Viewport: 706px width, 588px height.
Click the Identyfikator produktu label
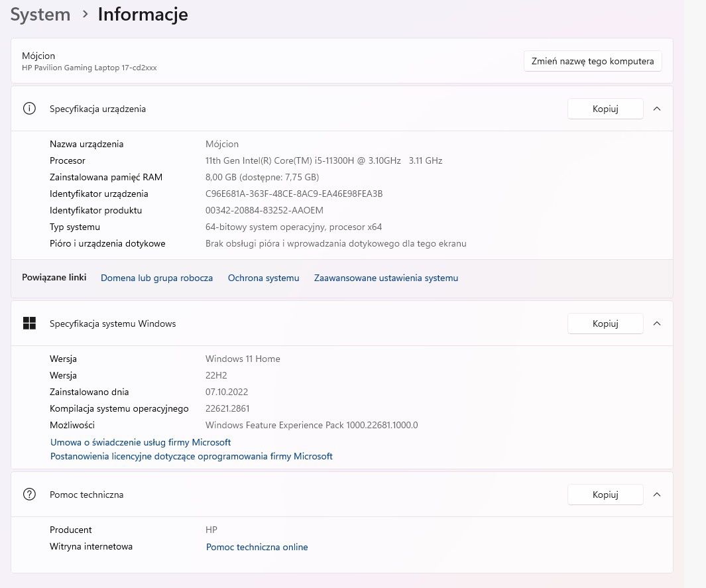point(95,210)
